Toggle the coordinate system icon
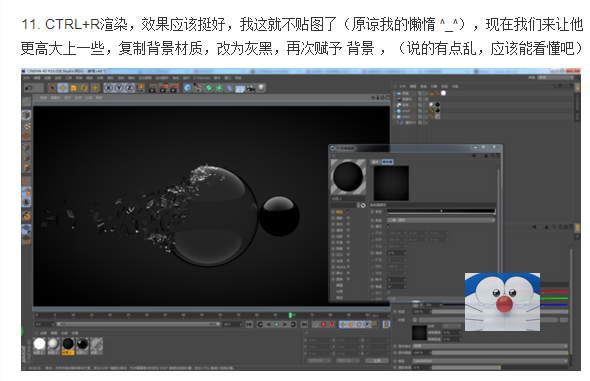Image resolution: width=590 pixels, height=381 pixels. pyautogui.click(x=140, y=88)
